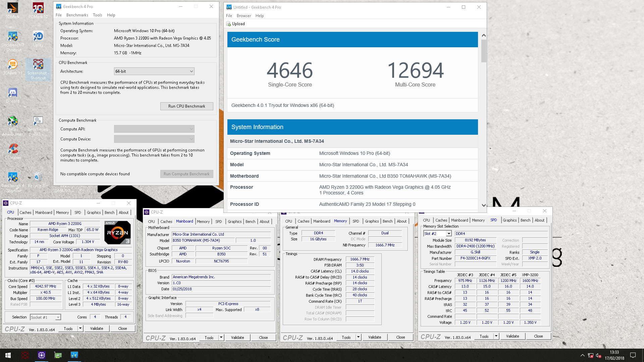Open the Uplay desktop icon
This screenshot has height=362, width=644.
click(38, 39)
